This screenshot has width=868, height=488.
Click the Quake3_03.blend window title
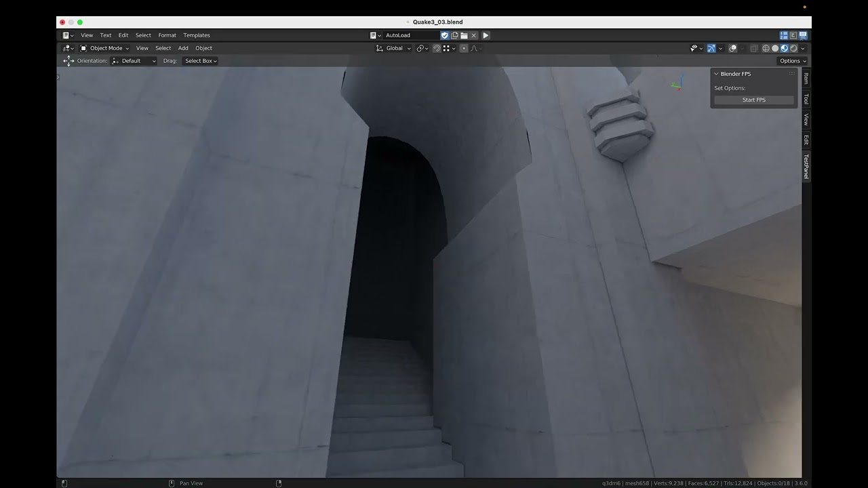437,22
